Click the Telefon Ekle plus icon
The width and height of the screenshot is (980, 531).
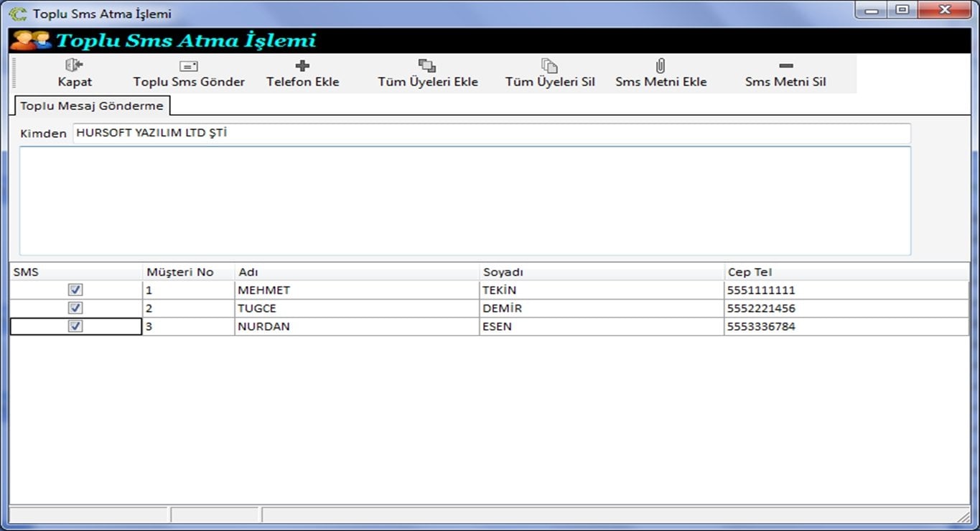point(302,66)
